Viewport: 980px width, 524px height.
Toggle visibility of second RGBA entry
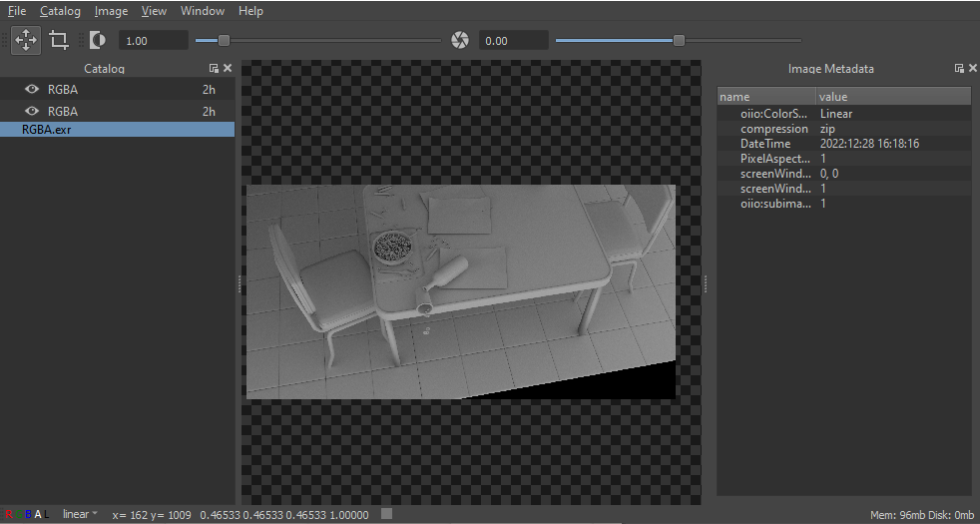(32, 112)
